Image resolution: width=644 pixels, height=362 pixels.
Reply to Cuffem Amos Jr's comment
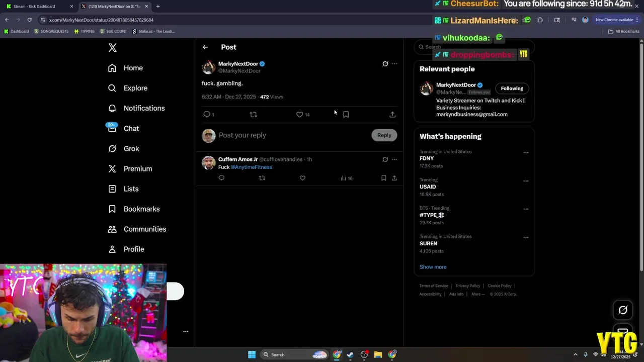coord(221,178)
